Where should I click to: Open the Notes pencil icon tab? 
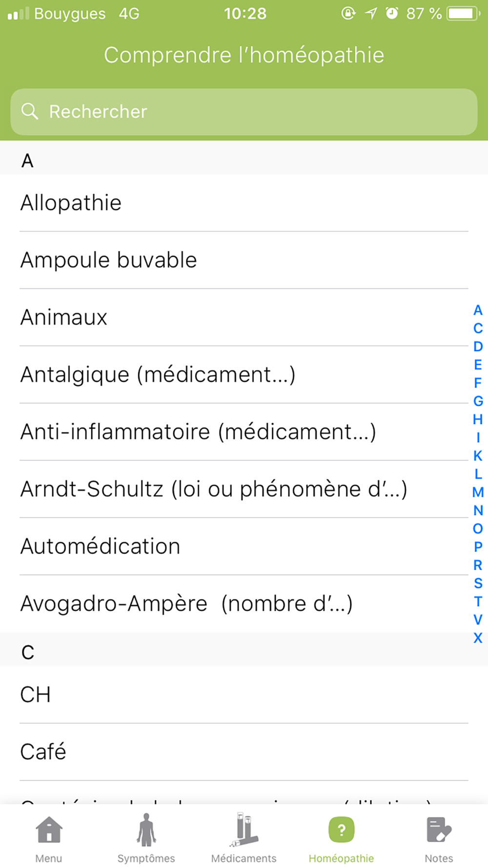pos(439,829)
